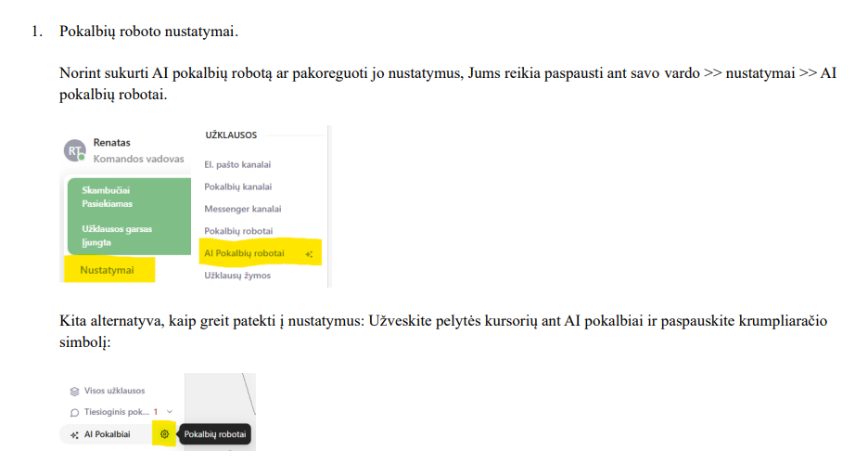
Task: Open Messenger kanalai menu entry
Action: click(242, 209)
